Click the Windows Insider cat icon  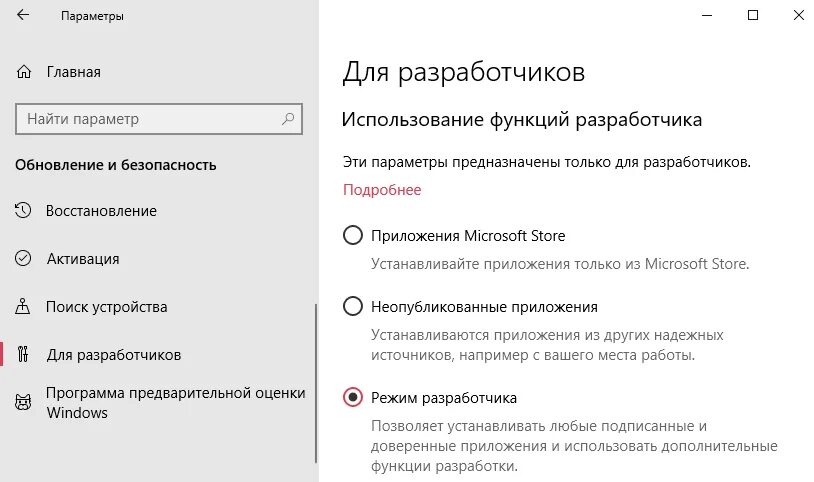coord(23,402)
